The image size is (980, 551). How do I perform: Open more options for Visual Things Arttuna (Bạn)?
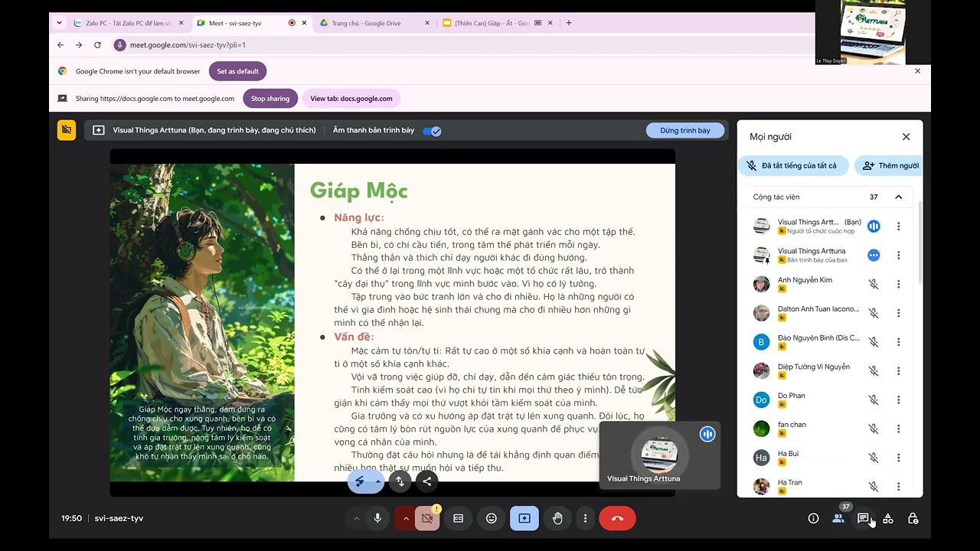click(899, 226)
